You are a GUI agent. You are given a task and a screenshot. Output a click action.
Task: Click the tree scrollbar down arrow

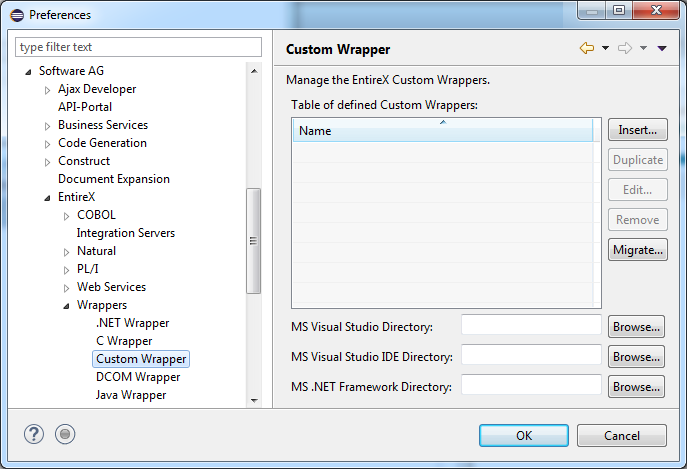[254, 400]
